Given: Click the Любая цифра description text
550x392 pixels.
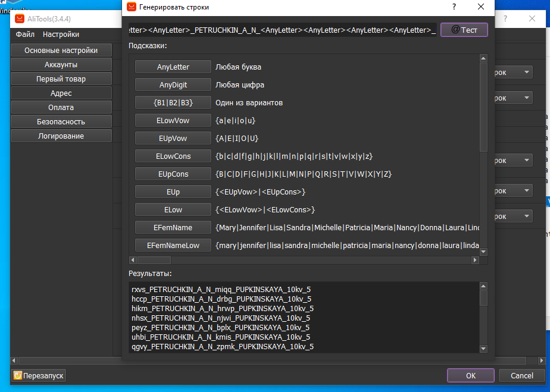Looking at the screenshot, I should (239, 85).
